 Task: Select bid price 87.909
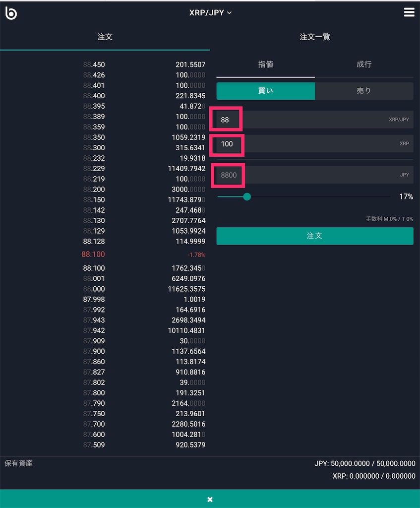(94, 341)
